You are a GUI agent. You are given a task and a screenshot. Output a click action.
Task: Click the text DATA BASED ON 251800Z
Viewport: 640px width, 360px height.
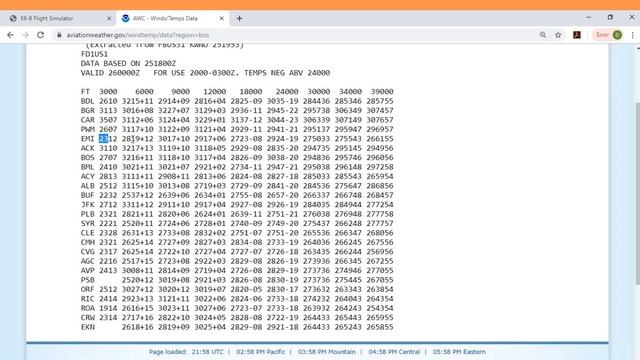(x=128, y=64)
